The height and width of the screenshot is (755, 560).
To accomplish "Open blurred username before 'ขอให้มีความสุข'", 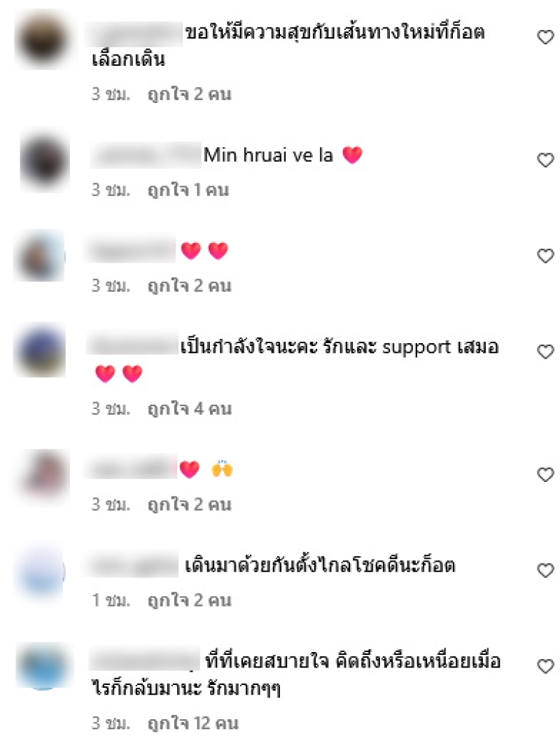I will tap(134, 33).
